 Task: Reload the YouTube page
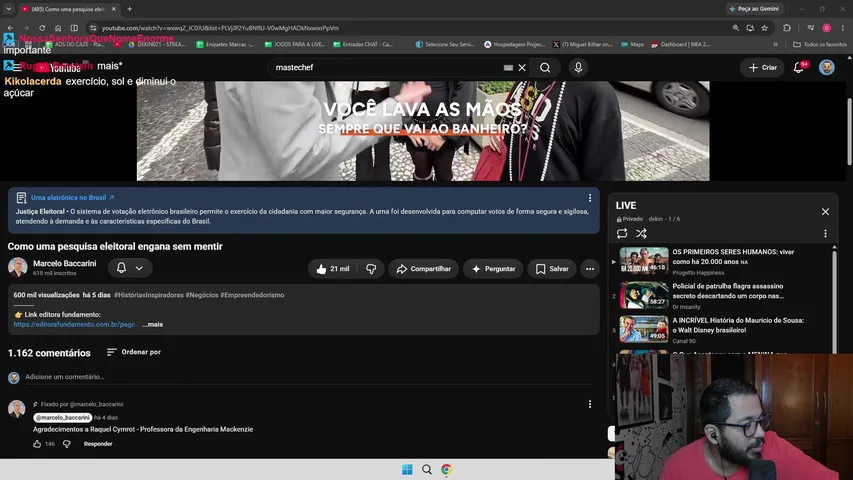pos(42,28)
